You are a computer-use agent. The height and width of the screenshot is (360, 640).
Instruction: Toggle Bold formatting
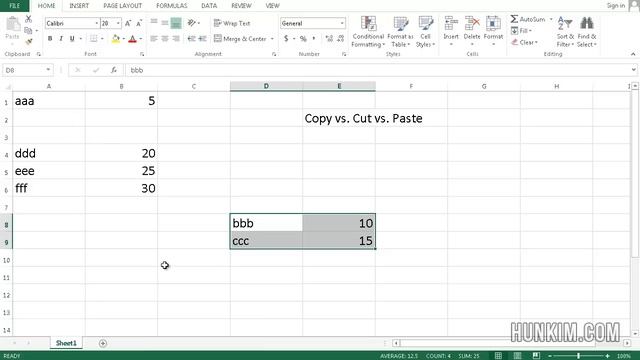coord(50,39)
